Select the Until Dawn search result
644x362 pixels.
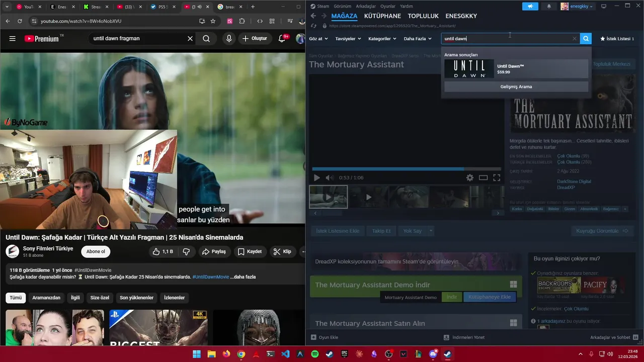point(516,68)
